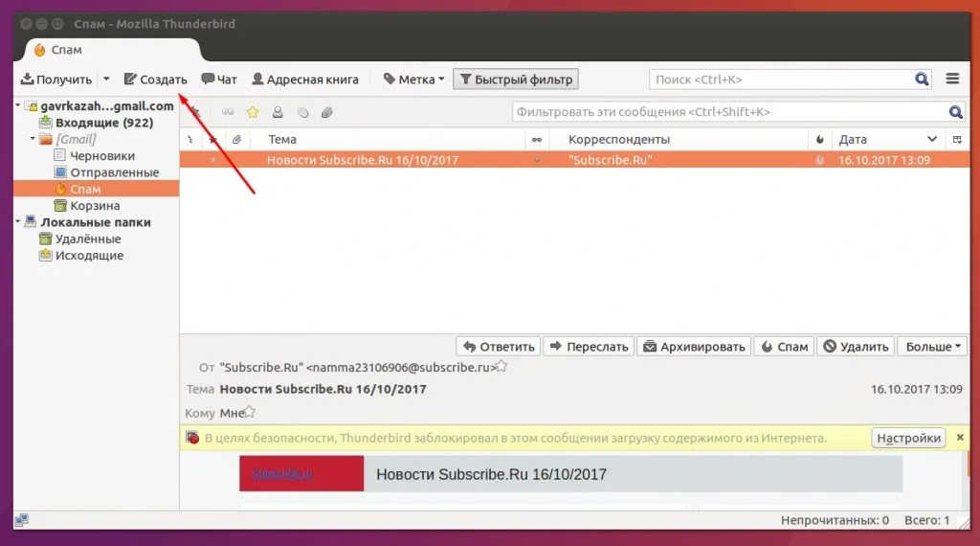Follow the Subscribe.ru link in the message body
Screen dimensions: 980x546
point(282,474)
